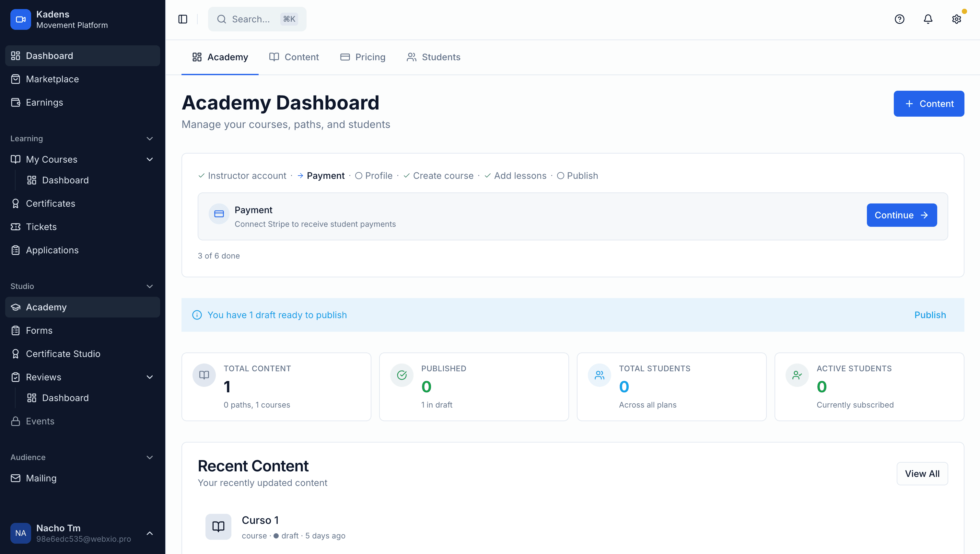Expand the user account menu chevron
The width and height of the screenshot is (980, 554).
point(150,533)
